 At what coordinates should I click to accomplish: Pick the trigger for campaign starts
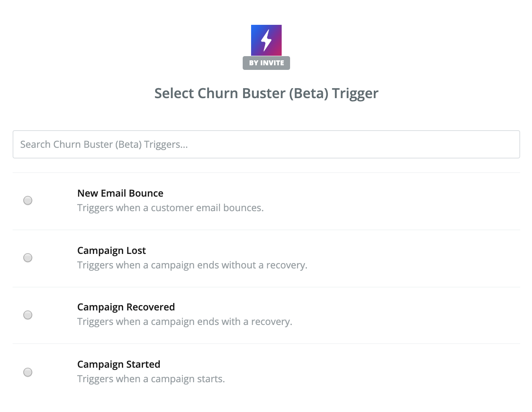28,372
